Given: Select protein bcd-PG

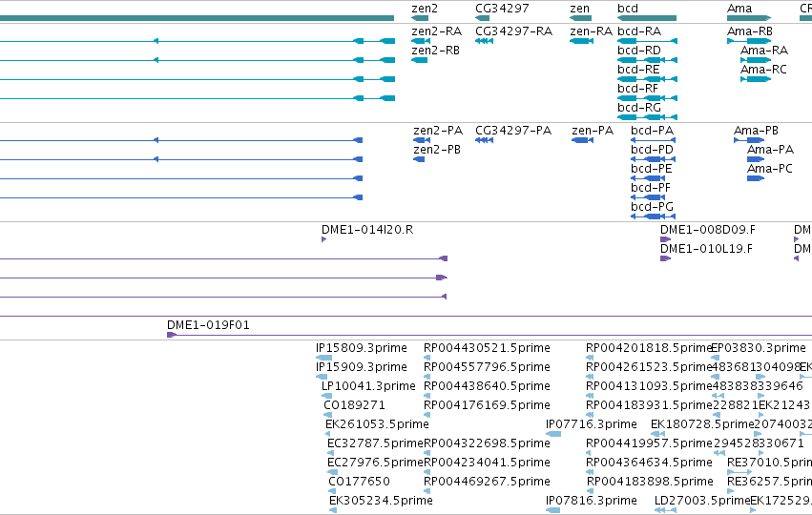Looking at the screenshot, I should (652, 208).
